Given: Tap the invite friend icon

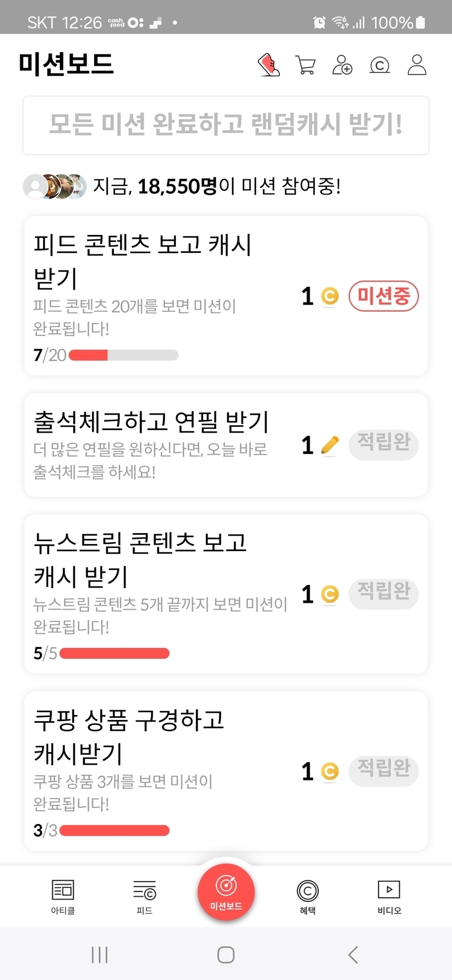Looking at the screenshot, I should coord(343,65).
